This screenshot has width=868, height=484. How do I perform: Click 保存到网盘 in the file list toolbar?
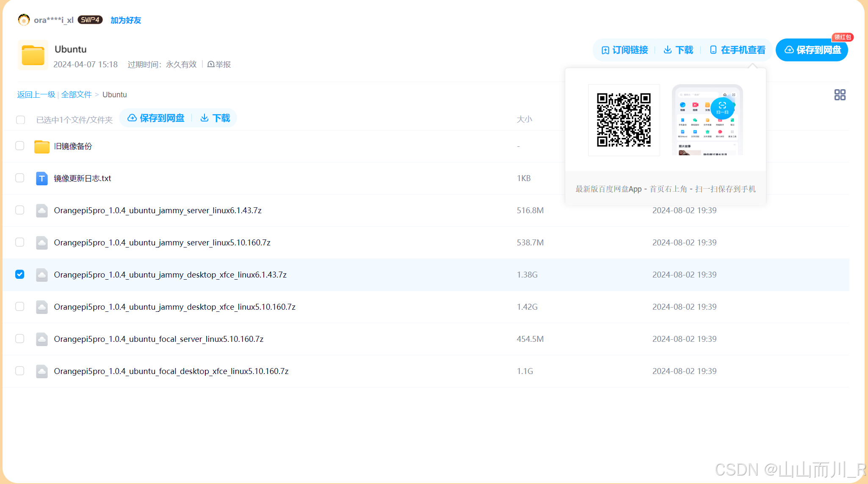(x=156, y=118)
